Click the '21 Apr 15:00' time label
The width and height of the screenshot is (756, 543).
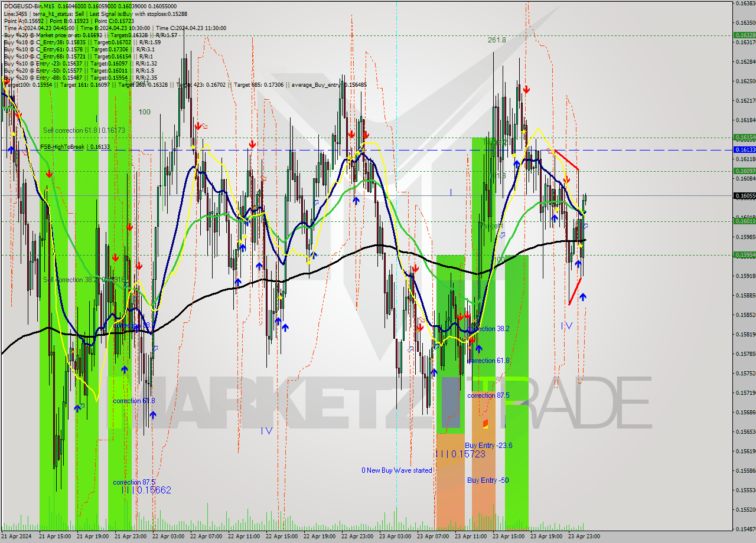coord(55,537)
